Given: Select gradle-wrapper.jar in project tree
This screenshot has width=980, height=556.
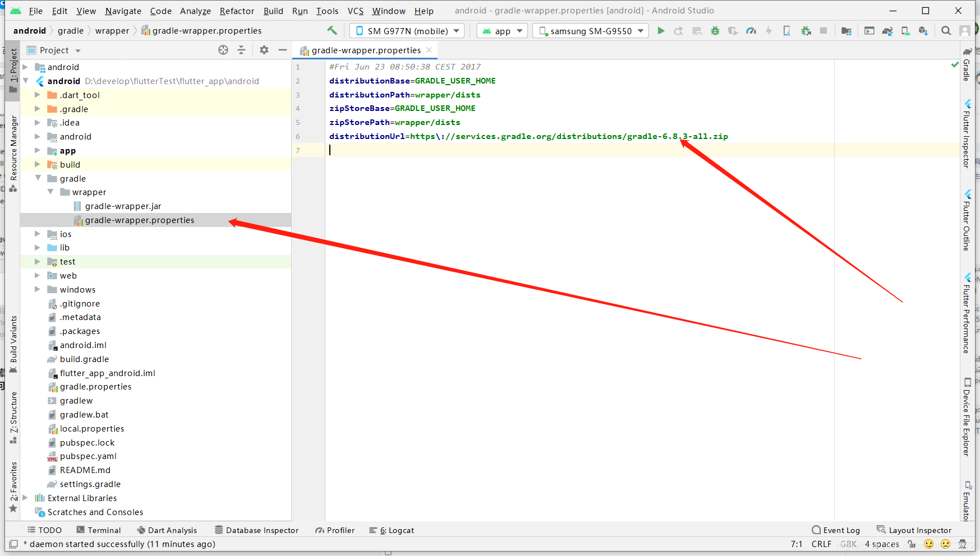Looking at the screenshot, I should point(123,206).
